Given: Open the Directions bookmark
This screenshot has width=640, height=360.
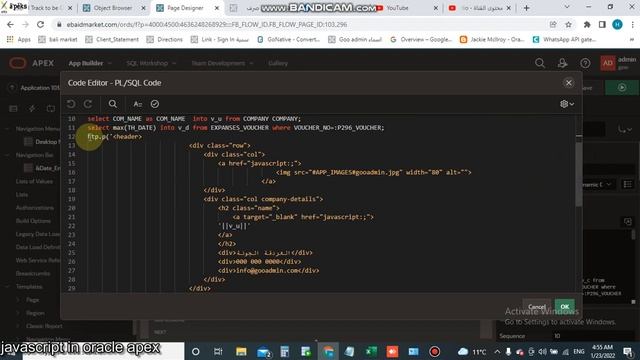Looking at the screenshot, I should (164, 40).
